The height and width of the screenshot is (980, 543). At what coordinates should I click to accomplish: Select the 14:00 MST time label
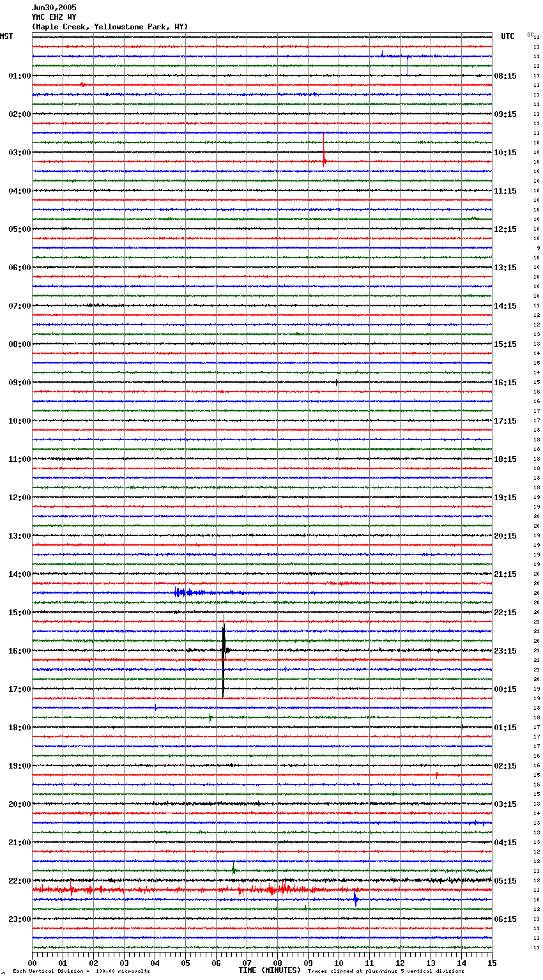pyautogui.click(x=20, y=574)
